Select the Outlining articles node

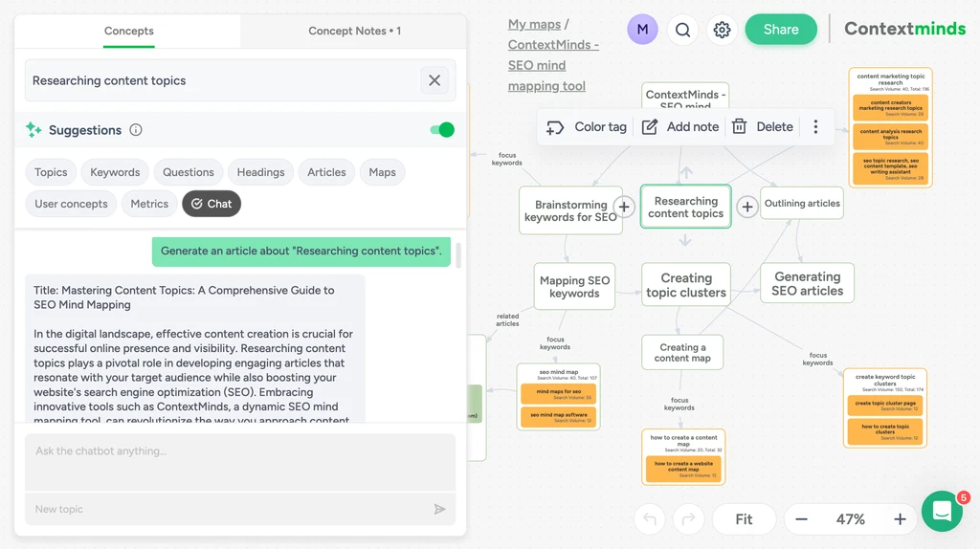coord(802,203)
